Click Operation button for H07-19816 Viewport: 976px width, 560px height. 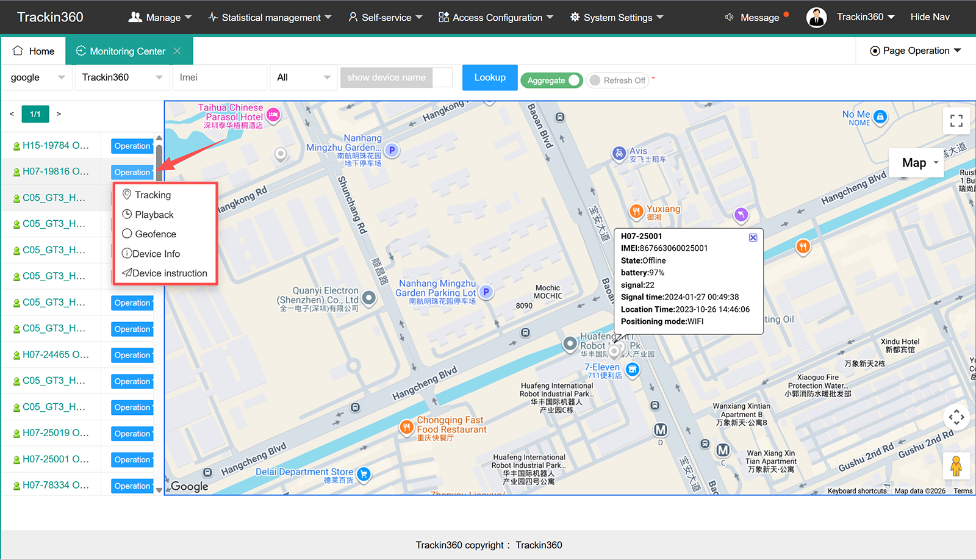[132, 172]
